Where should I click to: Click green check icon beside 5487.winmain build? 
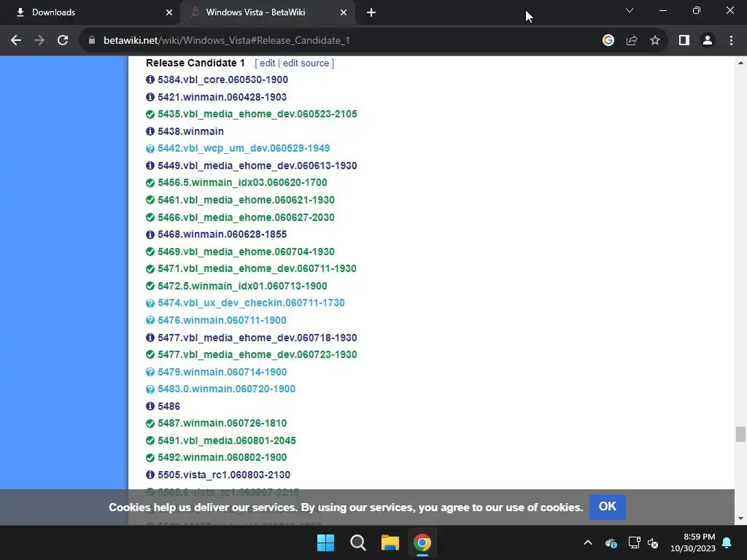tap(150, 424)
